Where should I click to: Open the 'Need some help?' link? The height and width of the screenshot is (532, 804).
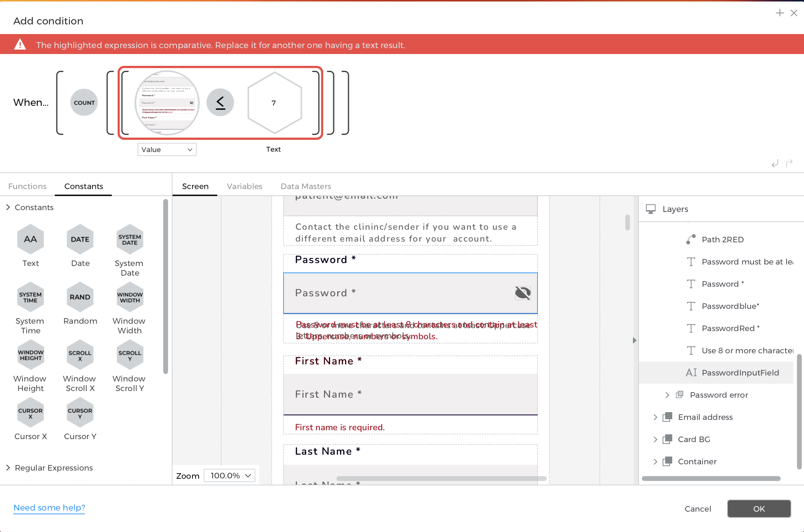49,508
